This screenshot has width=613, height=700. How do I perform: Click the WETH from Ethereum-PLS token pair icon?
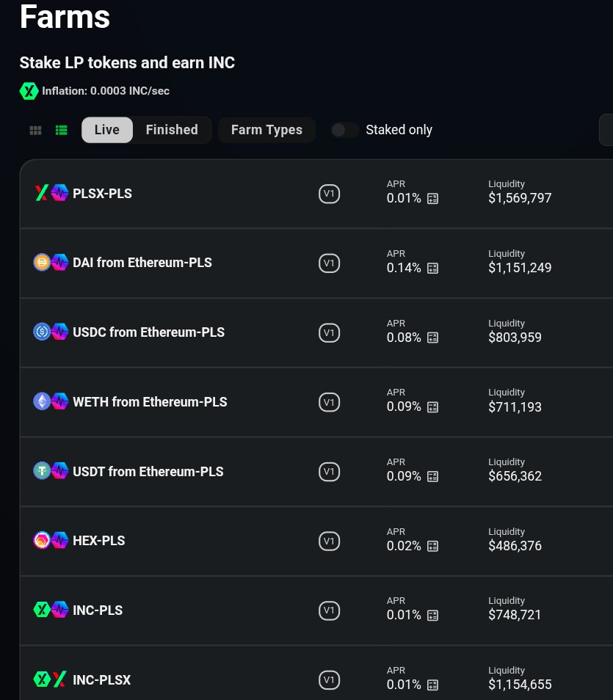pyautogui.click(x=51, y=402)
